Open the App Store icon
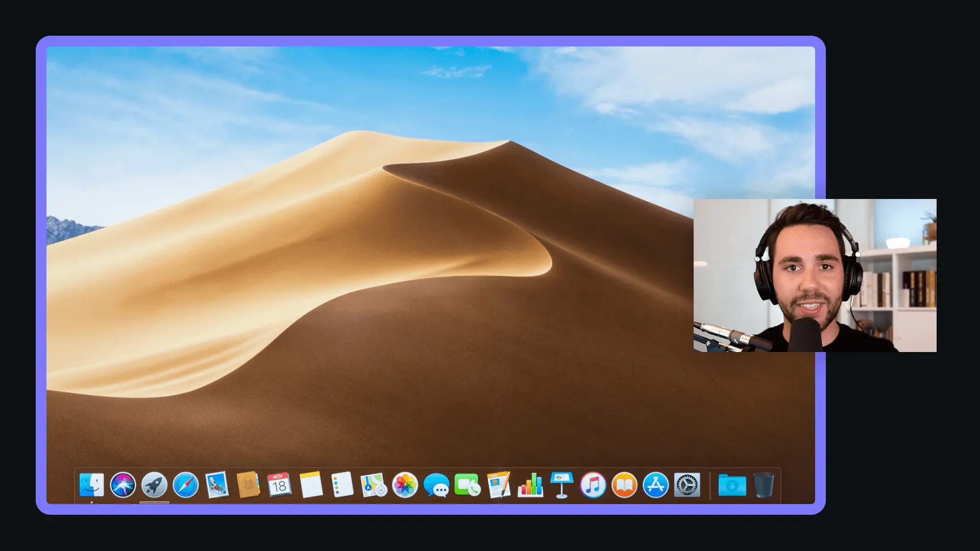 click(x=656, y=485)
